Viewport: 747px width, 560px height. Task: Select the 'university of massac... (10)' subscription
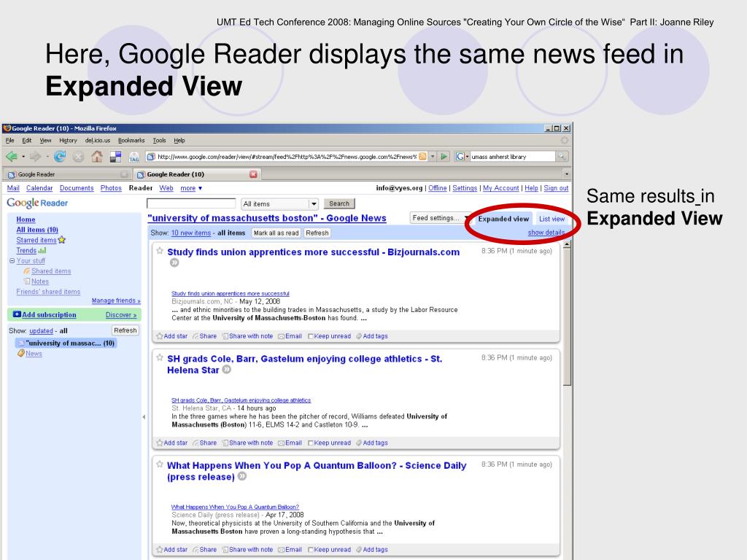point(66,343)
